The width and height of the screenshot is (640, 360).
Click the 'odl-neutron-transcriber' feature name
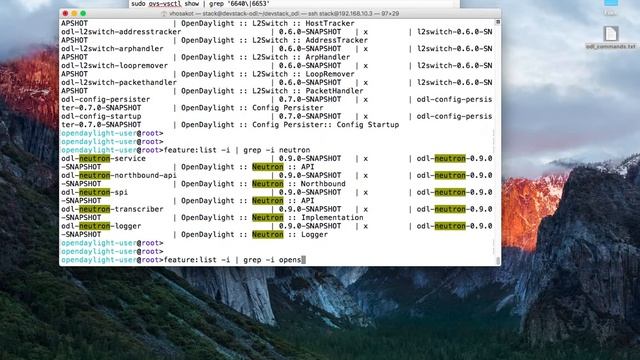coord(112,209)
